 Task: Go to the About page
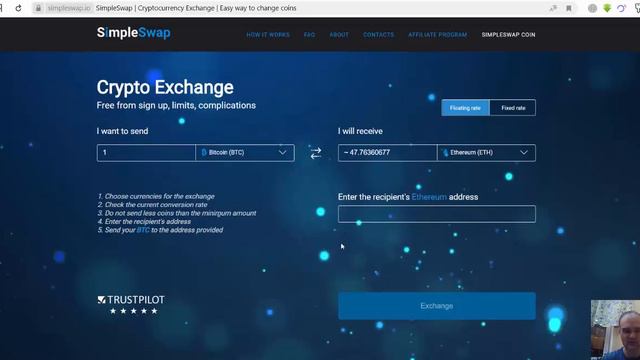[x=339, y=35]
